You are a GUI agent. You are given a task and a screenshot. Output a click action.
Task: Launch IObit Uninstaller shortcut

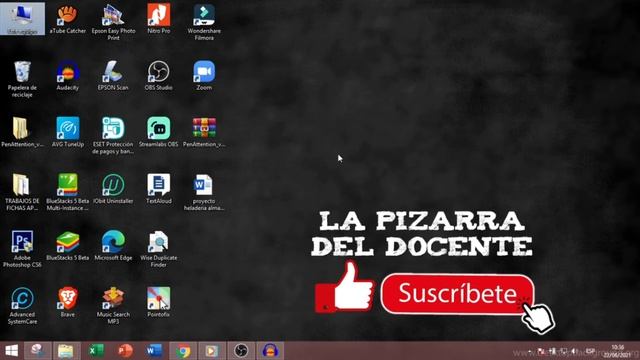113,189
